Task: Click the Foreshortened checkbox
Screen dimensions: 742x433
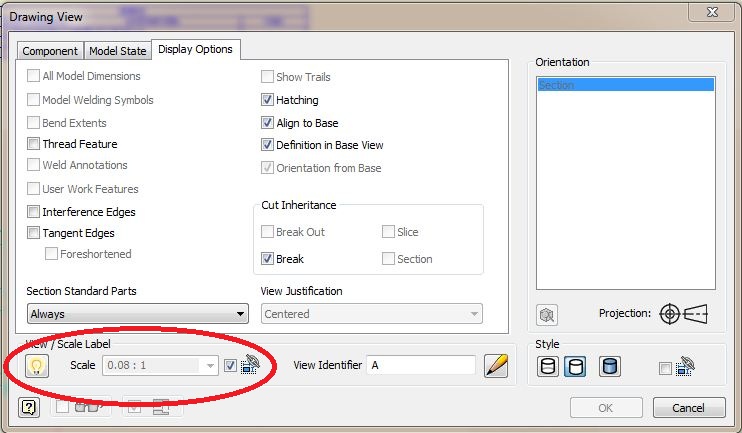Action: pos(51,254)
